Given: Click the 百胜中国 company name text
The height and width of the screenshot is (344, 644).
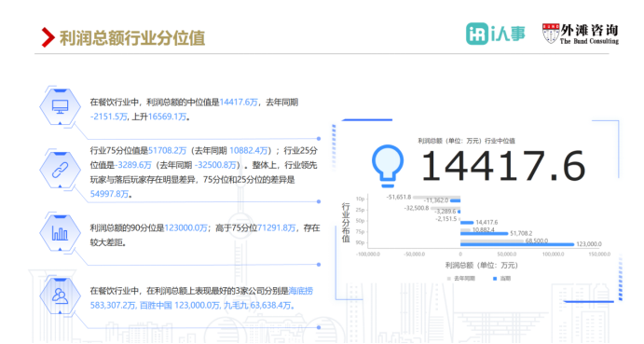Looking at the screenshot, I should [x=156, y=306].
